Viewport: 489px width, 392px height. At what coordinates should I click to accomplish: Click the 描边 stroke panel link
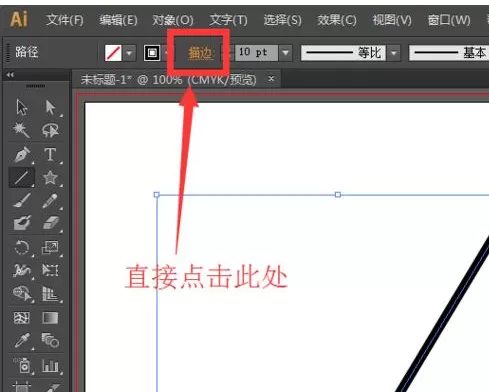[201, 52]
